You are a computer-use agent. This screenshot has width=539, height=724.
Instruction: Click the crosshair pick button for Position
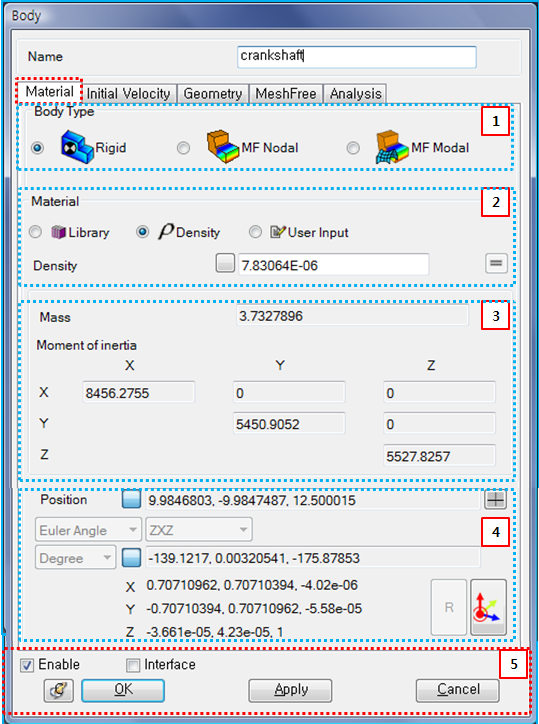click(496, 501)
